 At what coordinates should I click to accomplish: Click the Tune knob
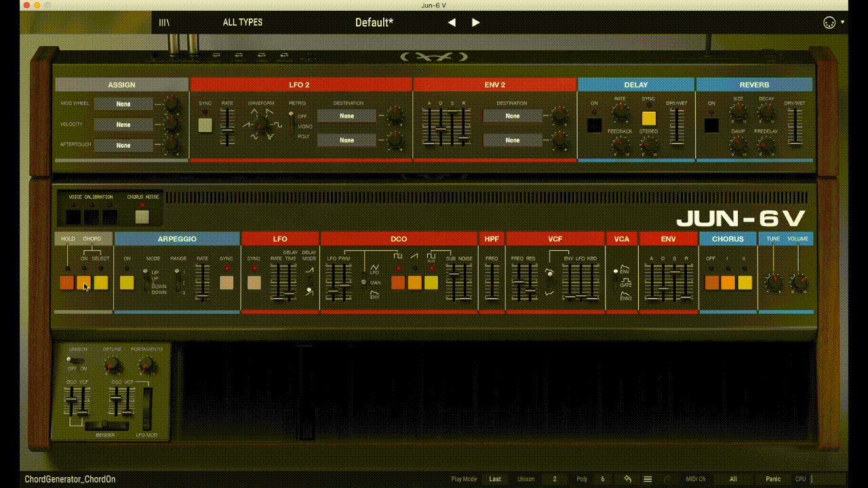point(773,282)
